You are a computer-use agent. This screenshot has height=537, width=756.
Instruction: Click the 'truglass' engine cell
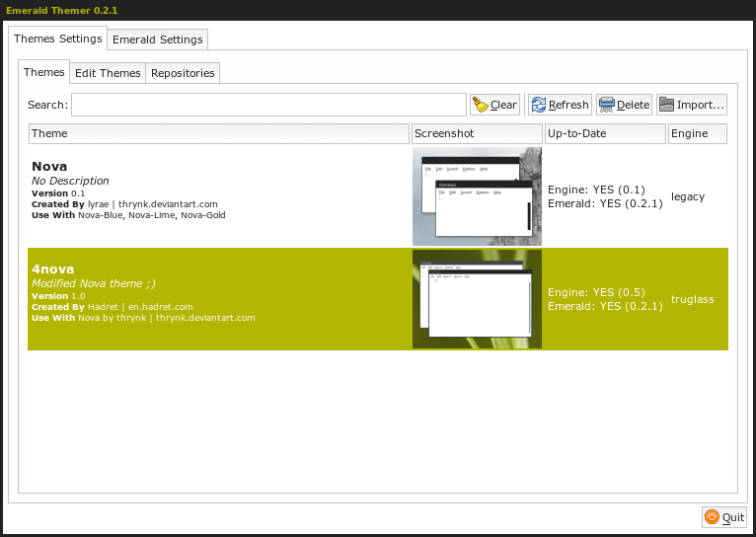693,299
